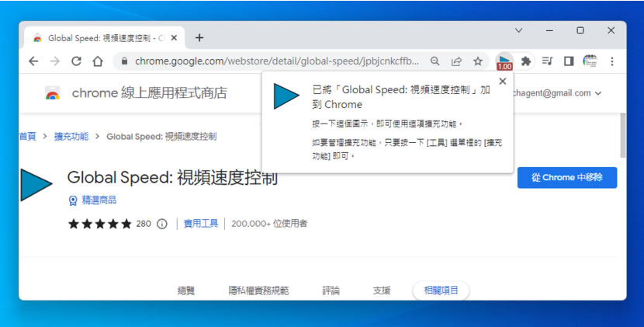Click the 精選商品 featured link
Viewport: 644px width, 327px height.
(x=99, y=200)
